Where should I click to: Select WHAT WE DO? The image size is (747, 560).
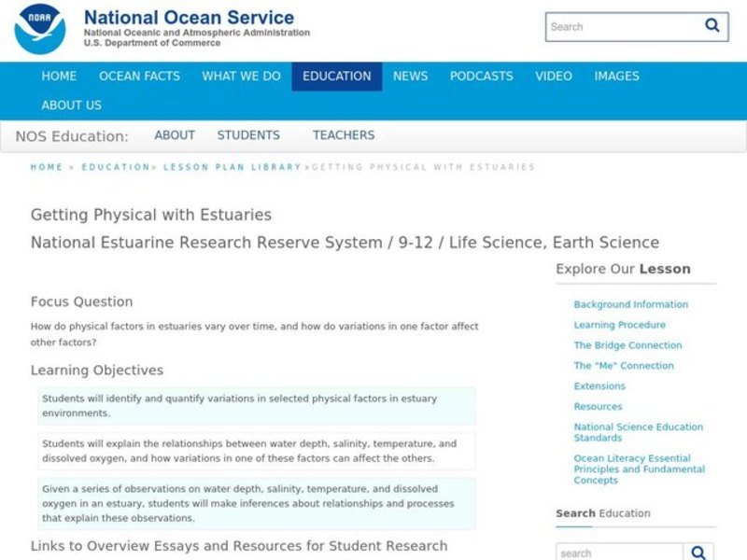240,77
